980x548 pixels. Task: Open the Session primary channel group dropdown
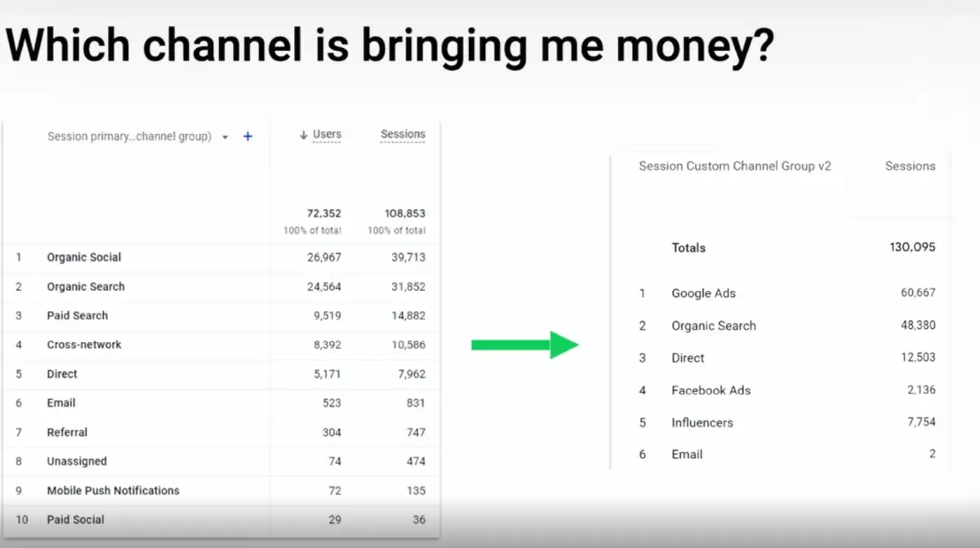pos(225,137)
